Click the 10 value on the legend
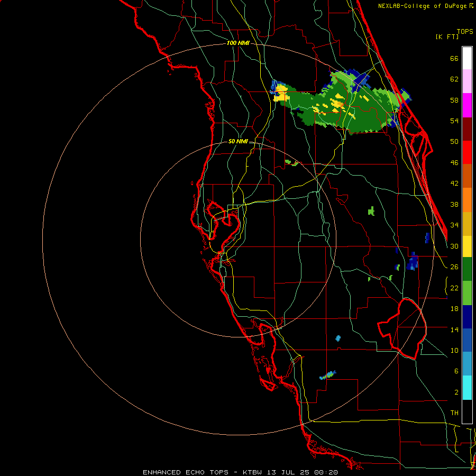 click(x=454, y=350)
